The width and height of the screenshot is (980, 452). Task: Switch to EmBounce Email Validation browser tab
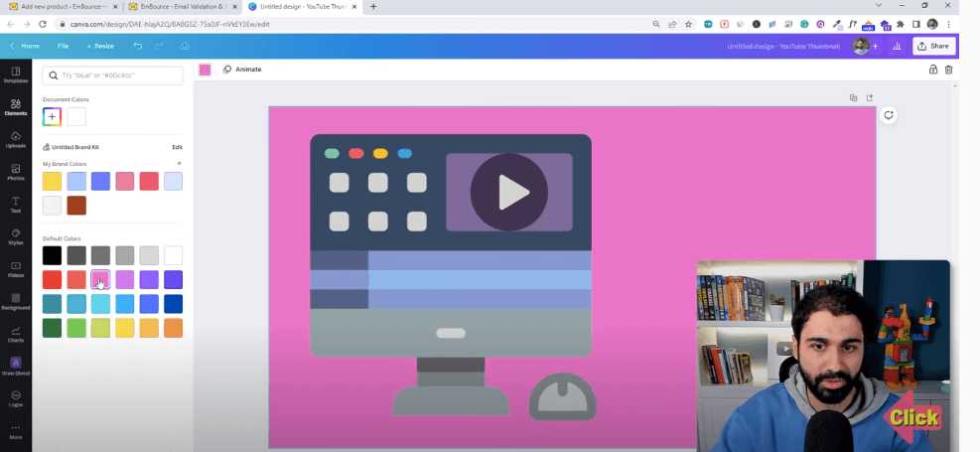(183, 7)
